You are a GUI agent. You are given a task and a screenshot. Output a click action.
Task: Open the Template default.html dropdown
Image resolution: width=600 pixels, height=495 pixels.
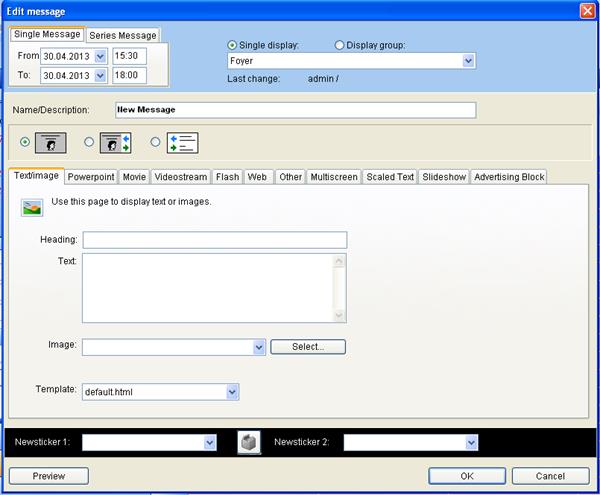click(232, 392)
